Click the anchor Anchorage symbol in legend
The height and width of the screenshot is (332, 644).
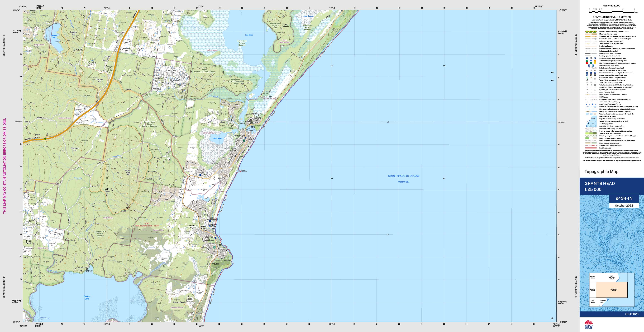coord(588,124)
